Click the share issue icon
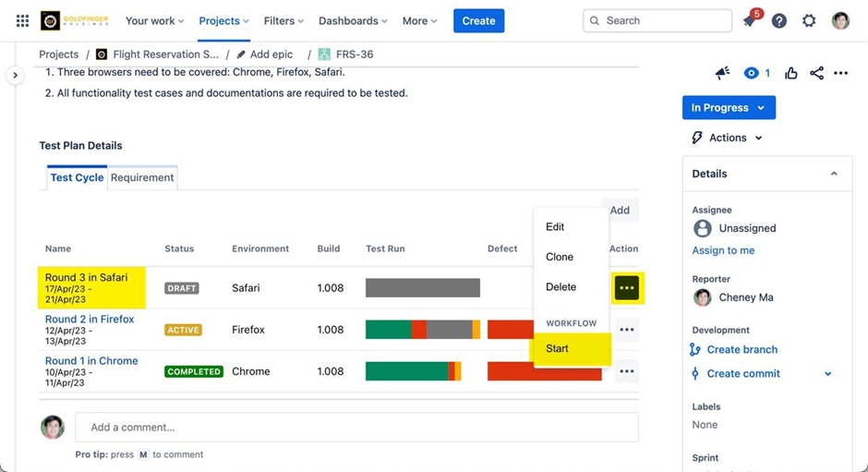868x472 pixels. click(x=816, y=73)
